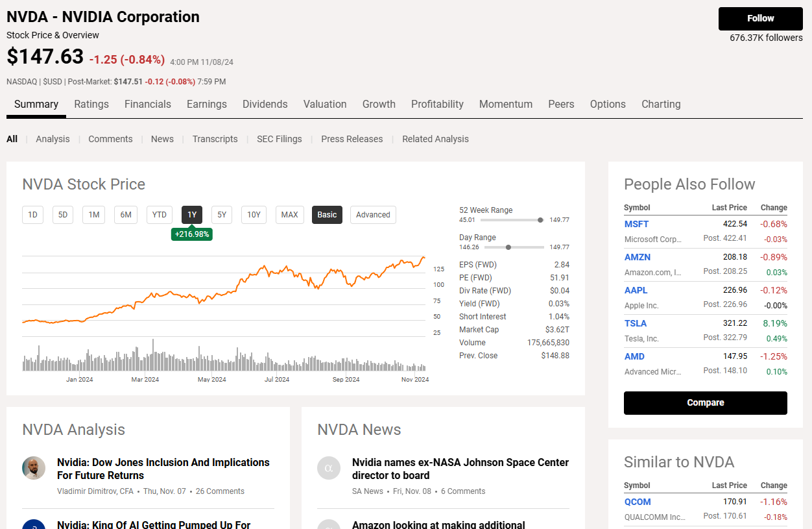
Task: Click SA News alpha avatar icon
Action: 329,468
